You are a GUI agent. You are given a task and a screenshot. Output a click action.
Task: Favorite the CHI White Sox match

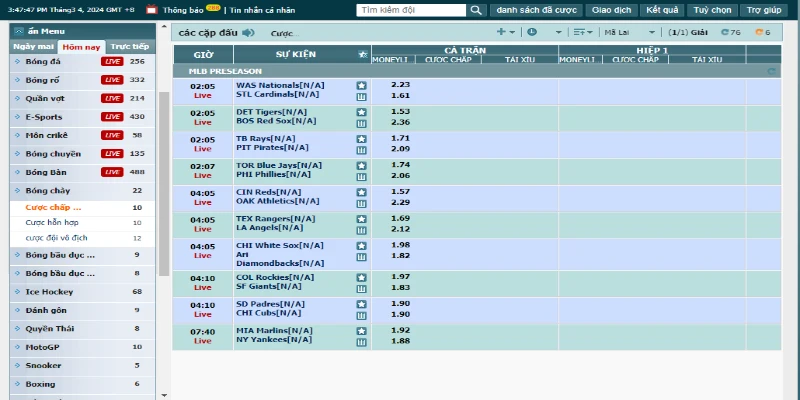(361, 245)
